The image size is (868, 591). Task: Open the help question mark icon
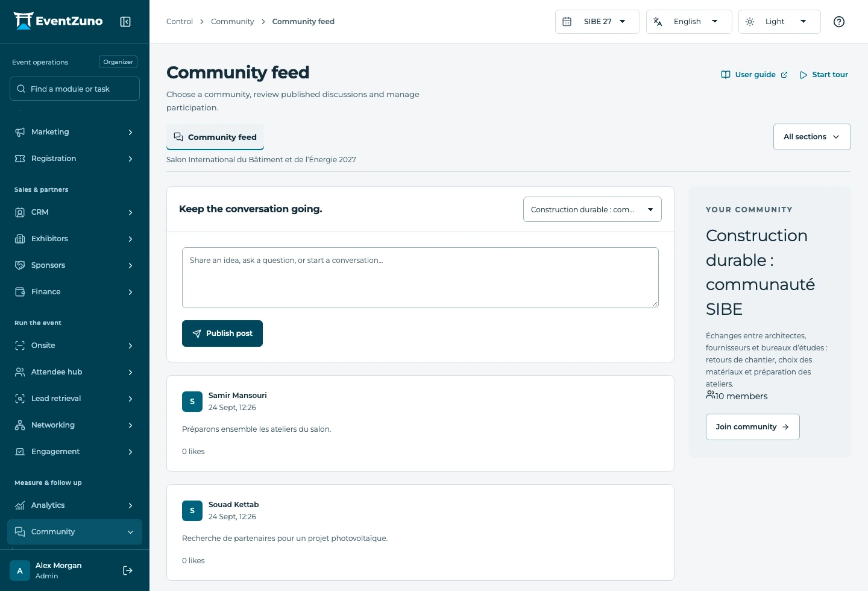(x=839, y=22)
